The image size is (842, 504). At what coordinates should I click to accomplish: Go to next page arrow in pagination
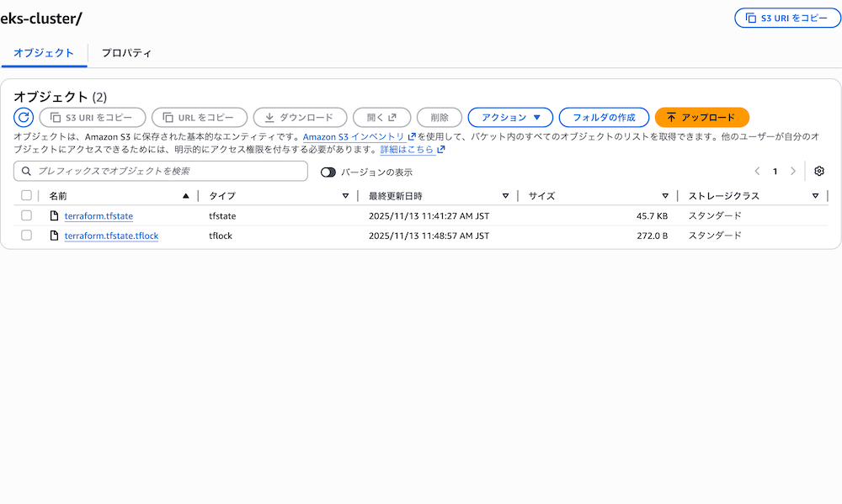point(792,172)
